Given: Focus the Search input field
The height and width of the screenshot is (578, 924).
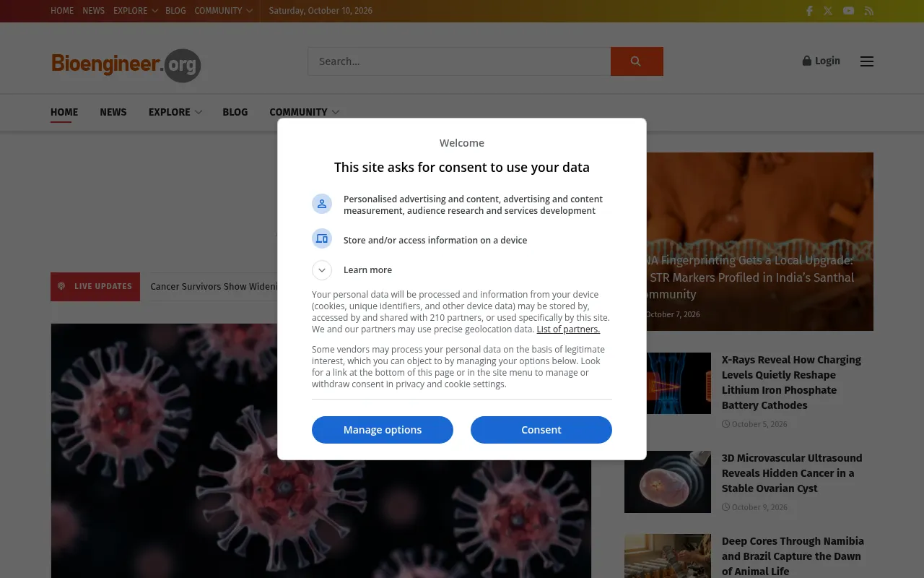Looking at the screenshot, I should pos(459,61).
